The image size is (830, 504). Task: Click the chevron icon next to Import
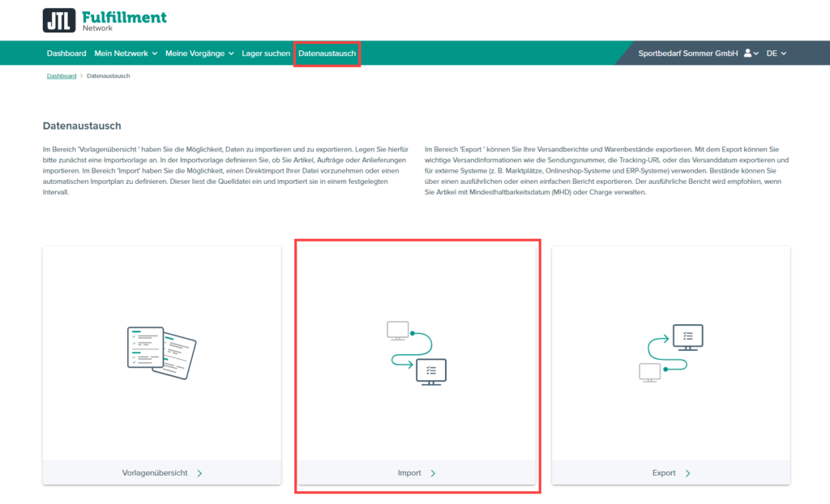tap(434, 472)
